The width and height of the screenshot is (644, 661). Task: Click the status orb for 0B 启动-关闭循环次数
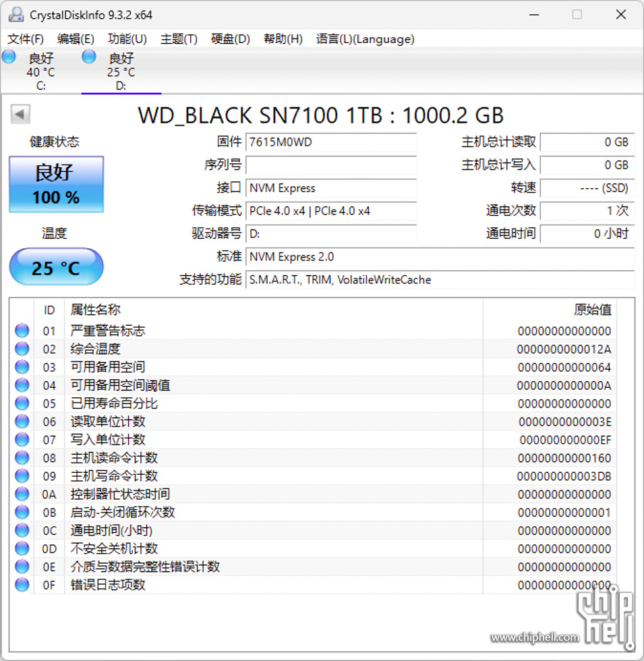tap(22, 512)
